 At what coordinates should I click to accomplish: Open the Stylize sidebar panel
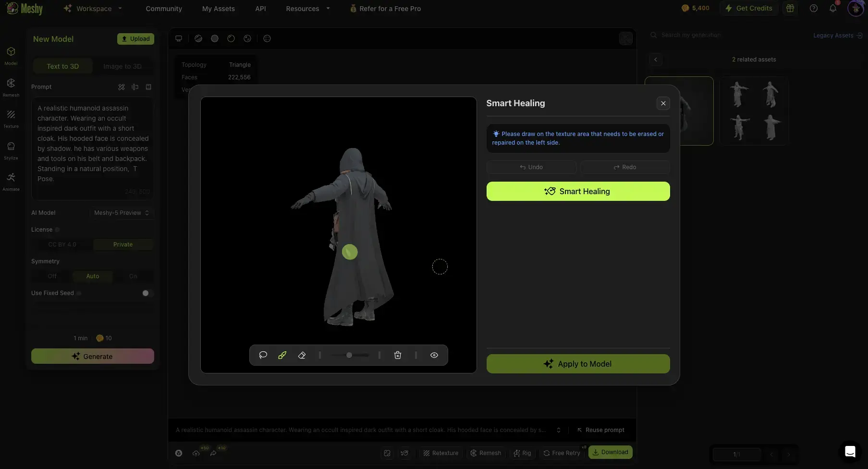tap(11, 150)
